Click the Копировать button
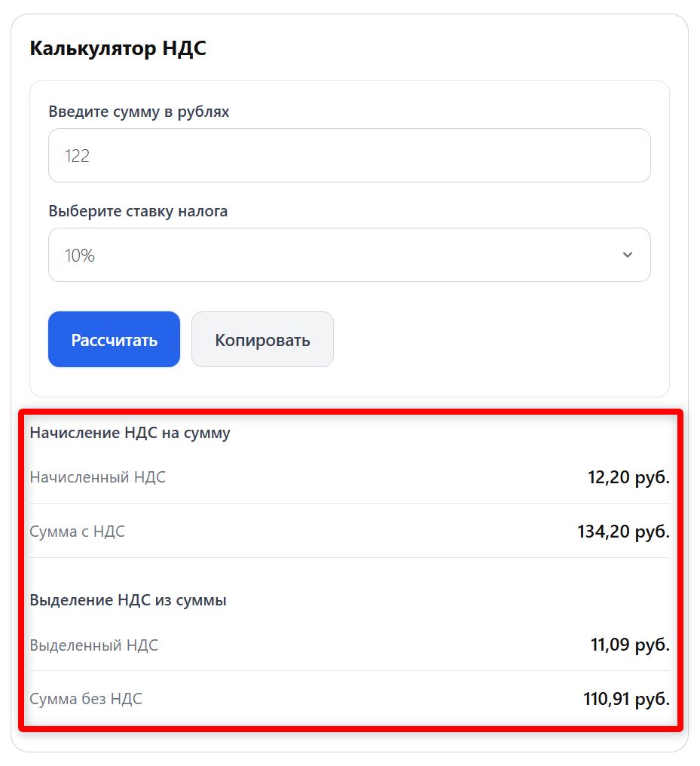The image size is (700, 766). click(262, 339)
